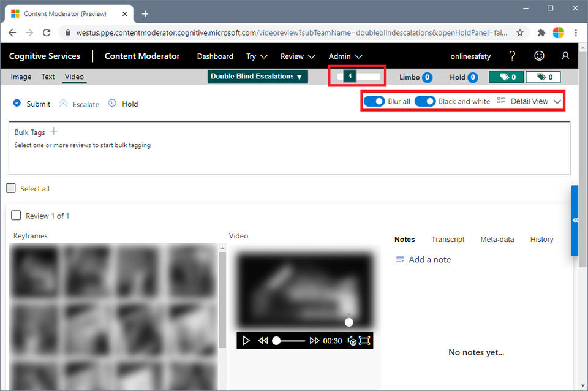588x391 pixels.
Task: Open the browser extensions puzzle icon
Action: click(541, 32)
